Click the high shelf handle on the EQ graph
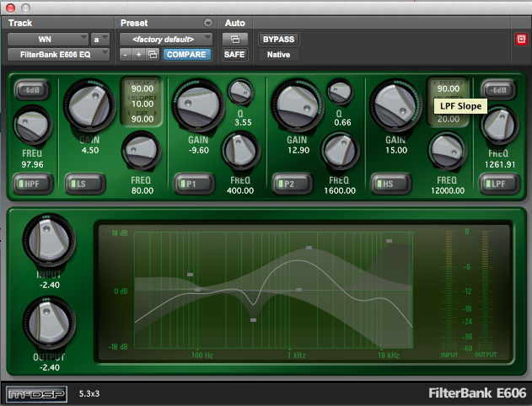The width and height of the screenshot is (532, 406). 389,241
